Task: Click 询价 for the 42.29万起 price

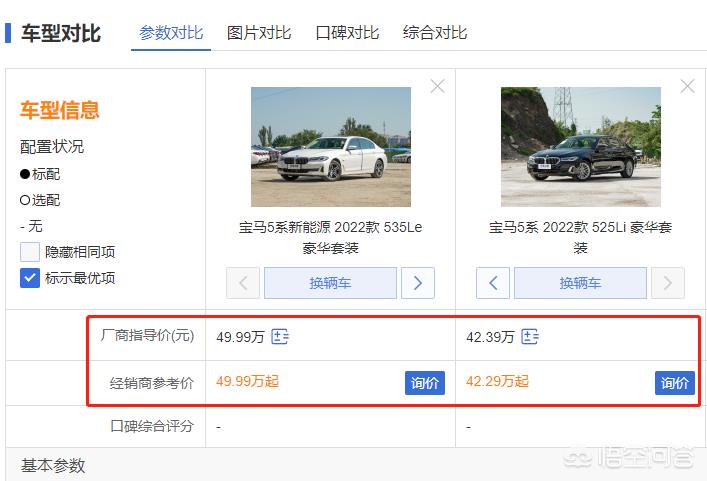Action: tap(675, 383)
